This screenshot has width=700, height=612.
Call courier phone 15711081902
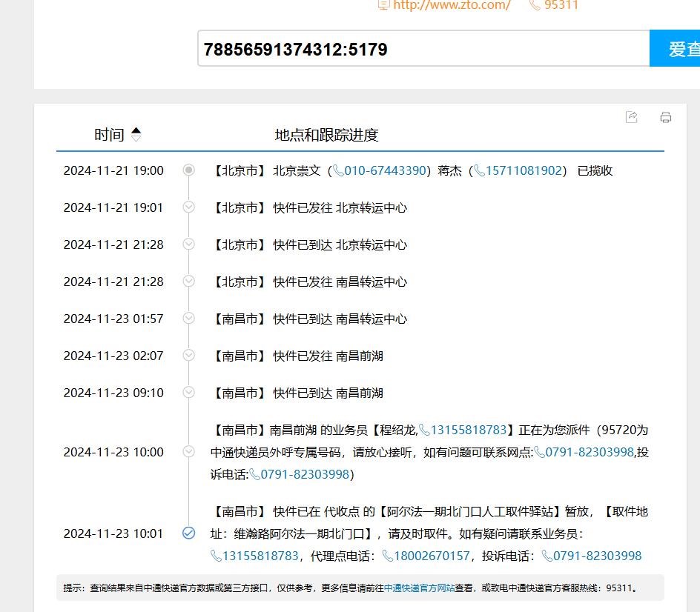click(524, 170)
